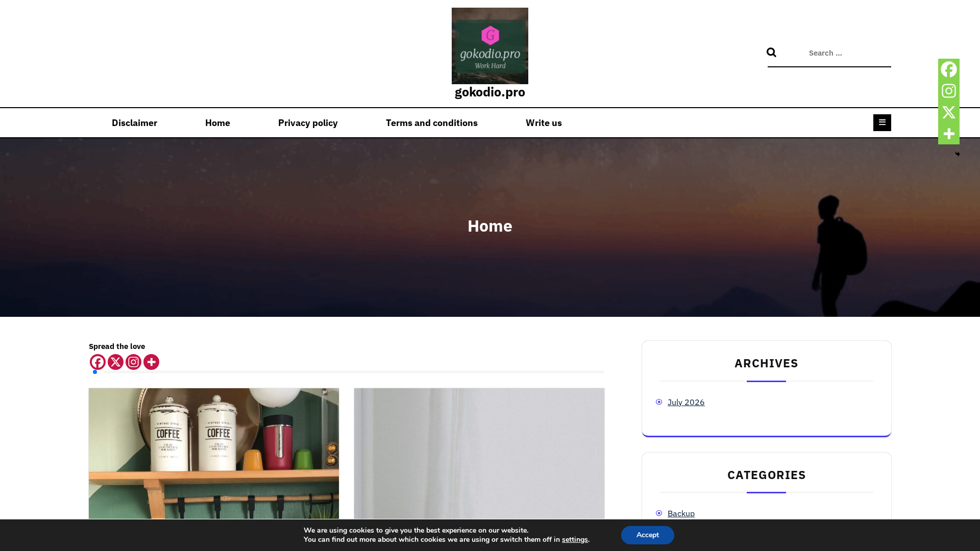Open the July 2026 archive link
This screenshot has height=551, width=980.
click(x=686, y=402)
